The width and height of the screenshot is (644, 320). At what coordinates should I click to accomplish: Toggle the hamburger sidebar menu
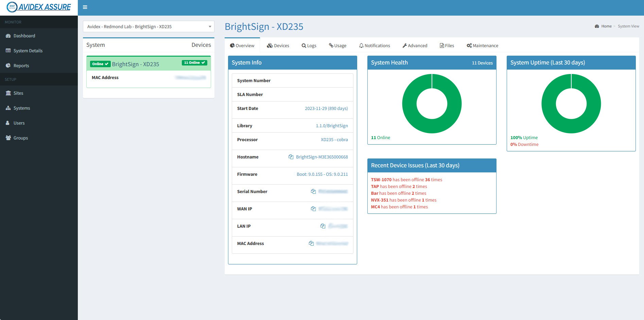click(x=85, y=7)
